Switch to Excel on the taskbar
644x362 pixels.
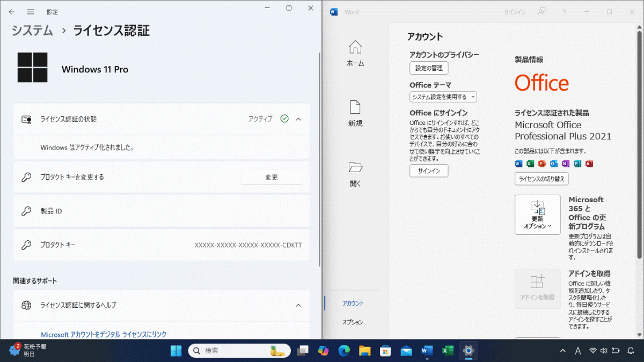tap(448, 351)
